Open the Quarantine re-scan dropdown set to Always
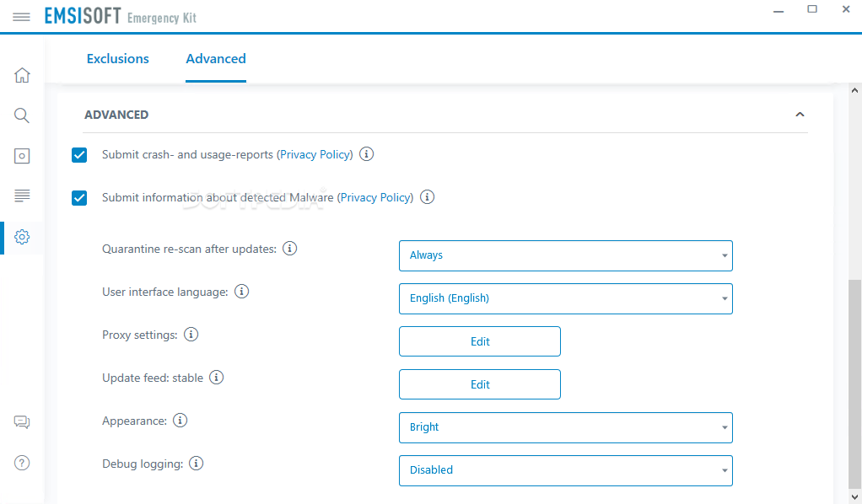 tap(566, 255)
